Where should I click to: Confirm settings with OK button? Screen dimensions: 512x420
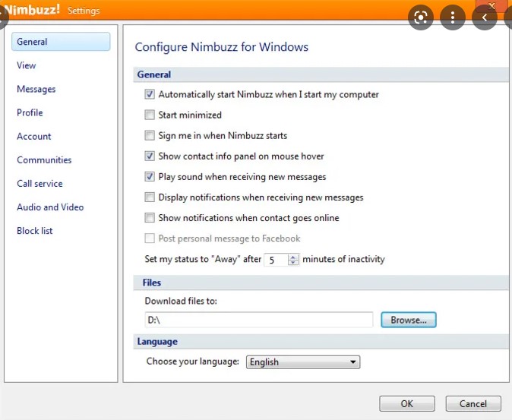(x=407, y=404)
